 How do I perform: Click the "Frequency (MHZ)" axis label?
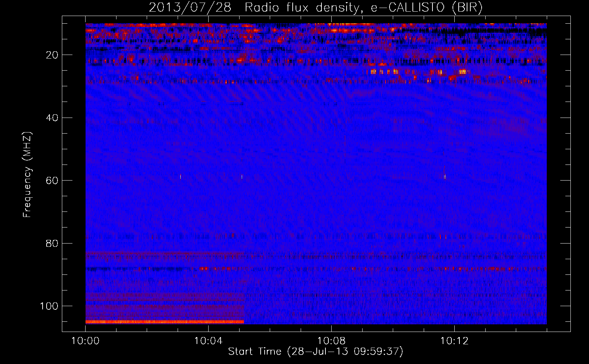tap(27, 174)
